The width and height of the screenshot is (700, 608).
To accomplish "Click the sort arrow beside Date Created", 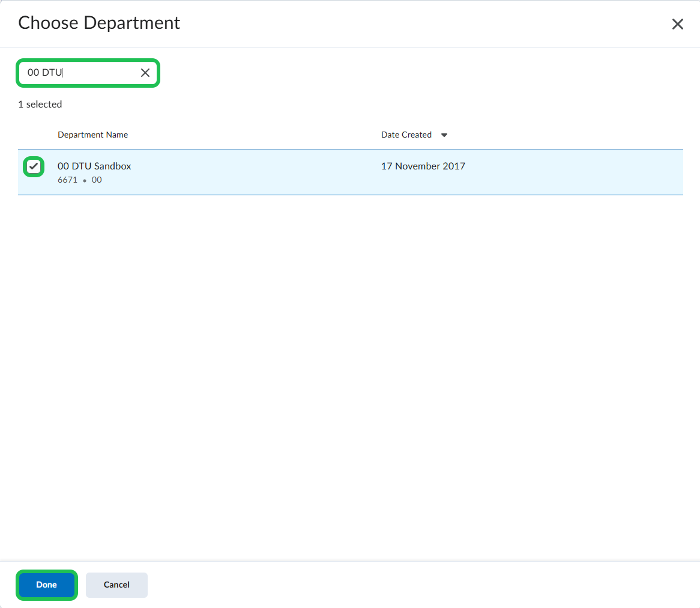I will point(444,135).
